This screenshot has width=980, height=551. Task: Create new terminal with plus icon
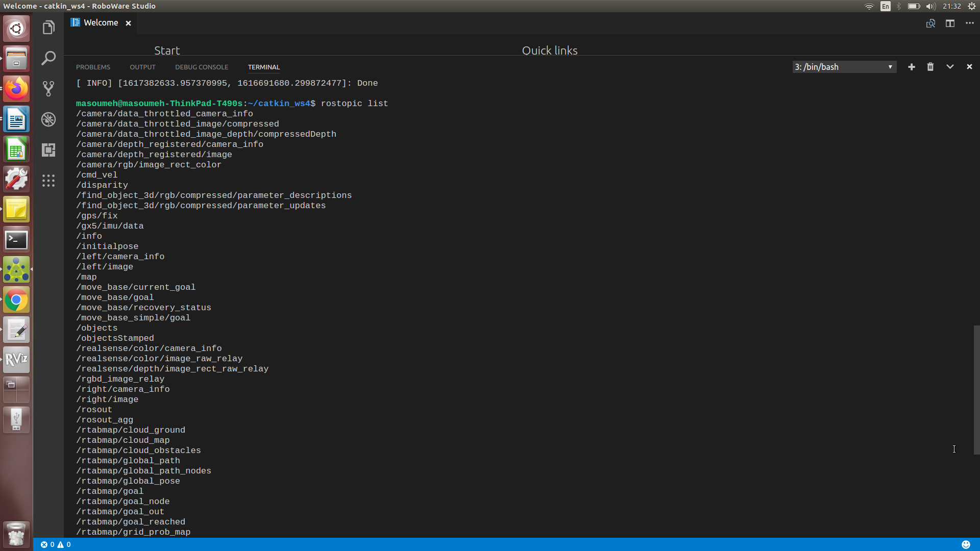point(912,67)
